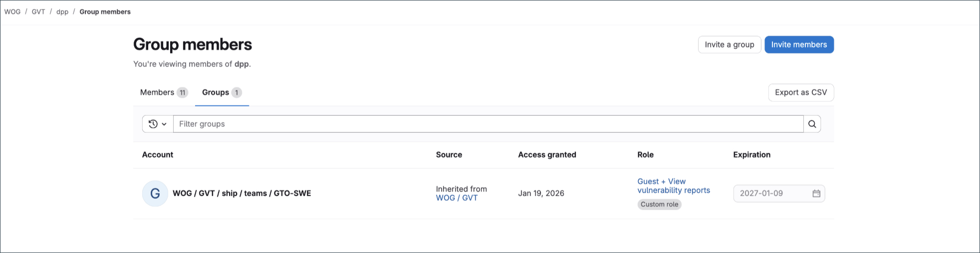Click the Invite members button
Screen dimensions: 980x253
tap(799, 44)
